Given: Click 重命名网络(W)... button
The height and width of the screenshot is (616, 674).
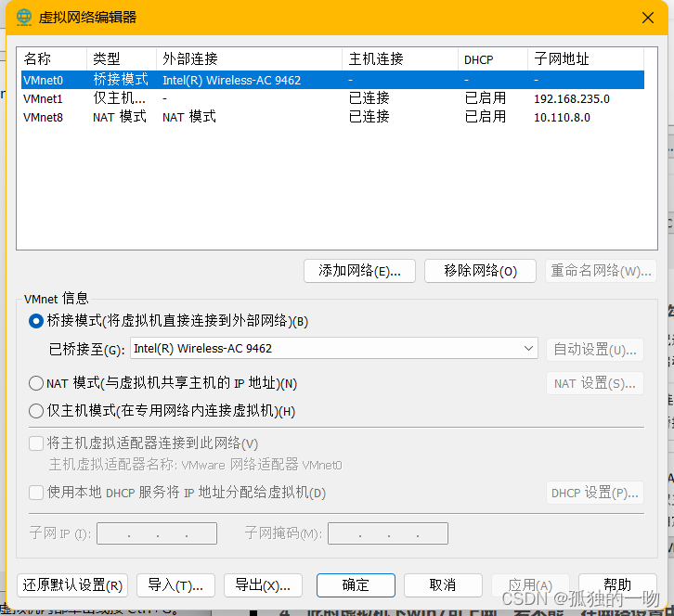Looking at the screenshot, I should (x=601, y=271).
